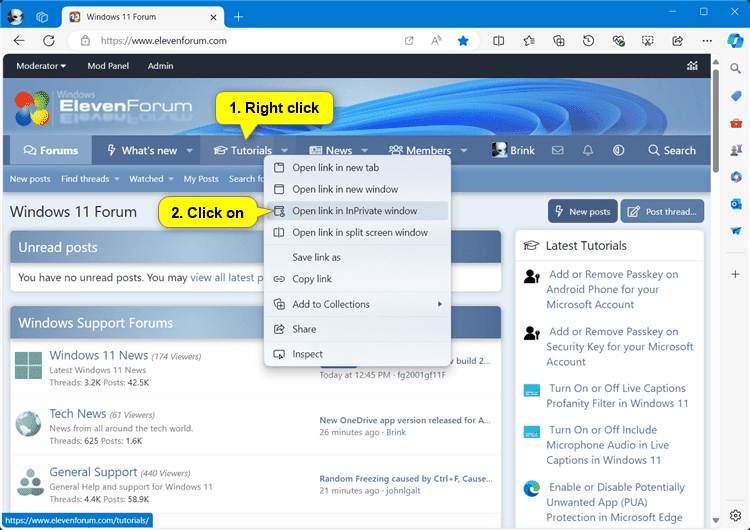Viewport: 750px width, 530px height.
Task: Open new tab with plus button
Action: coord(238,17)
